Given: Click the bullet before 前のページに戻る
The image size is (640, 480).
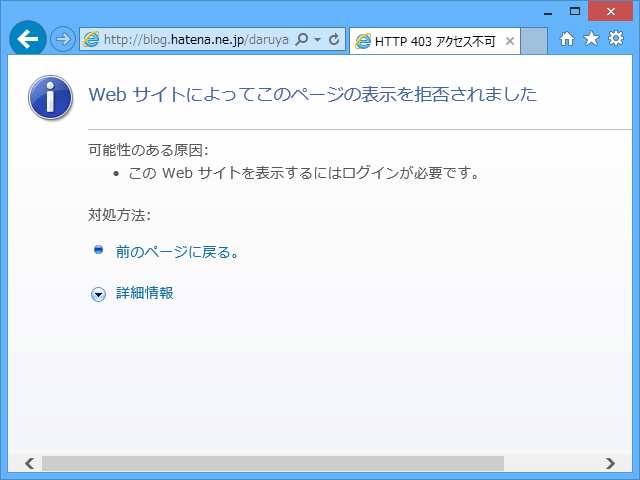Looking at the screenshot, I should 98,249.
